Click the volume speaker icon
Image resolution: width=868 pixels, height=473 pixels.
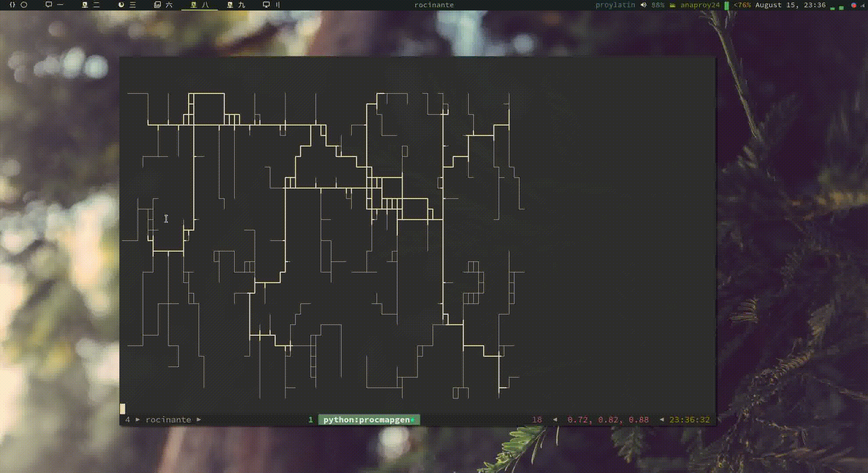(x=643, y=5)
